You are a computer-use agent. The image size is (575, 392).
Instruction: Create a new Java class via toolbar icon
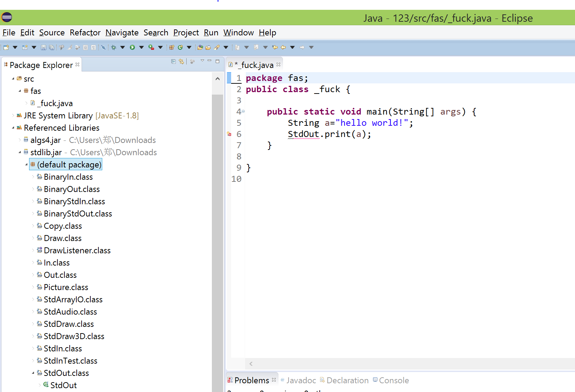pos(180,47)
